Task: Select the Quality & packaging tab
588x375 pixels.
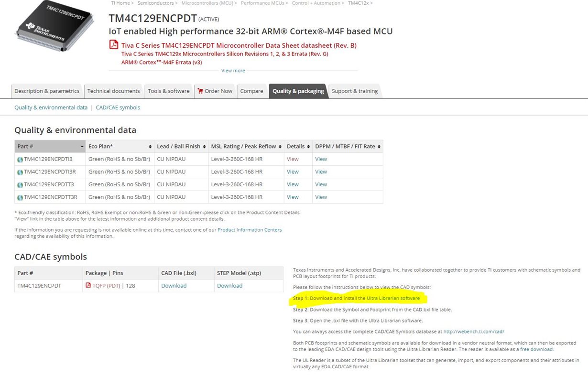Action: (298, 91)
